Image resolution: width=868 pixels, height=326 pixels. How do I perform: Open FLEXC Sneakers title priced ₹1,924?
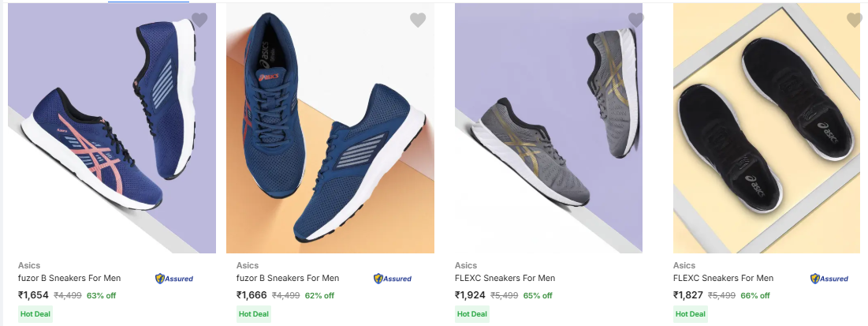point(505,278)
